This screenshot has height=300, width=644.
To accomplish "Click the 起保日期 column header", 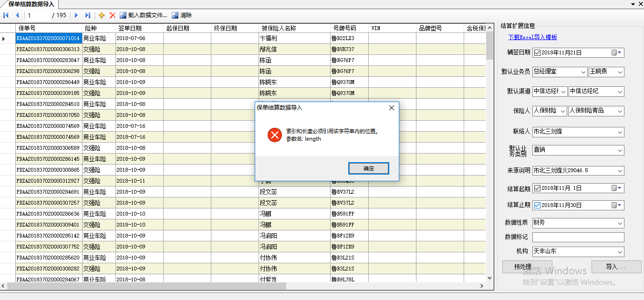I will [187, 28].
